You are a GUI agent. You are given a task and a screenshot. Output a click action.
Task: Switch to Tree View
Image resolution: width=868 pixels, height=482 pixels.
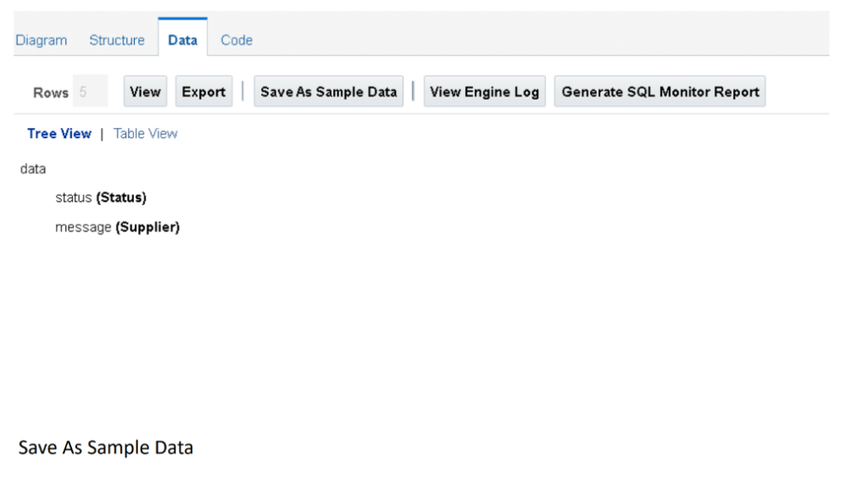tap(59, 134)
